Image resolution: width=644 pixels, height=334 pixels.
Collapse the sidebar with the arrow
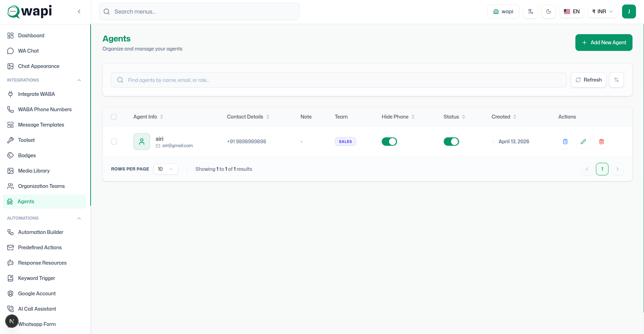pos(79,12)
